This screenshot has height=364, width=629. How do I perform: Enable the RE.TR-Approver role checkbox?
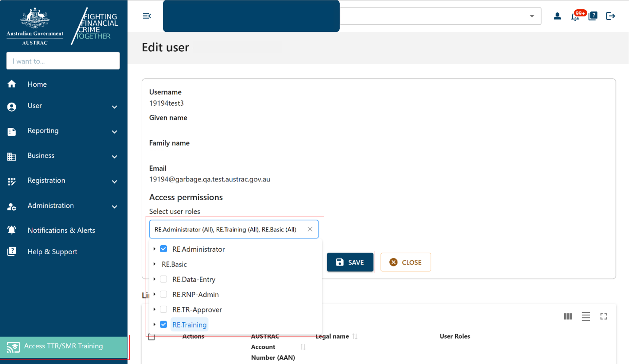tap(163, 309)
